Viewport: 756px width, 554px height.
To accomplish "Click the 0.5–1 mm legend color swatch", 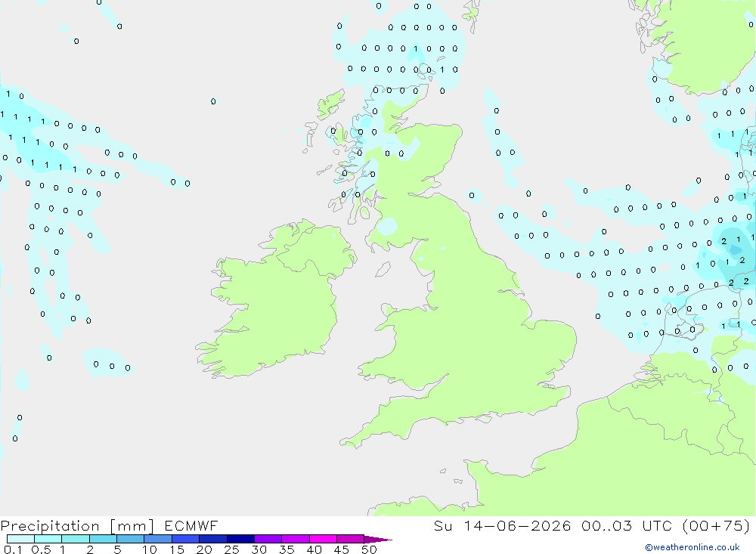I will [48, 539].
